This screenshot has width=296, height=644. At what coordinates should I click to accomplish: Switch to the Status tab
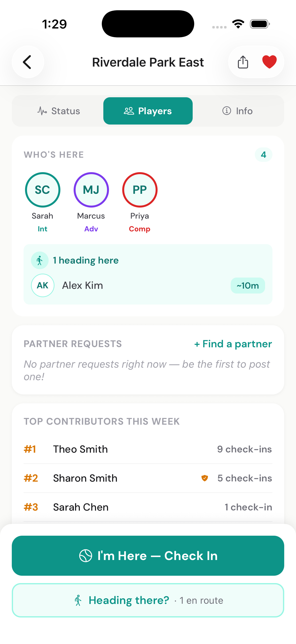(x=59, y=111)
